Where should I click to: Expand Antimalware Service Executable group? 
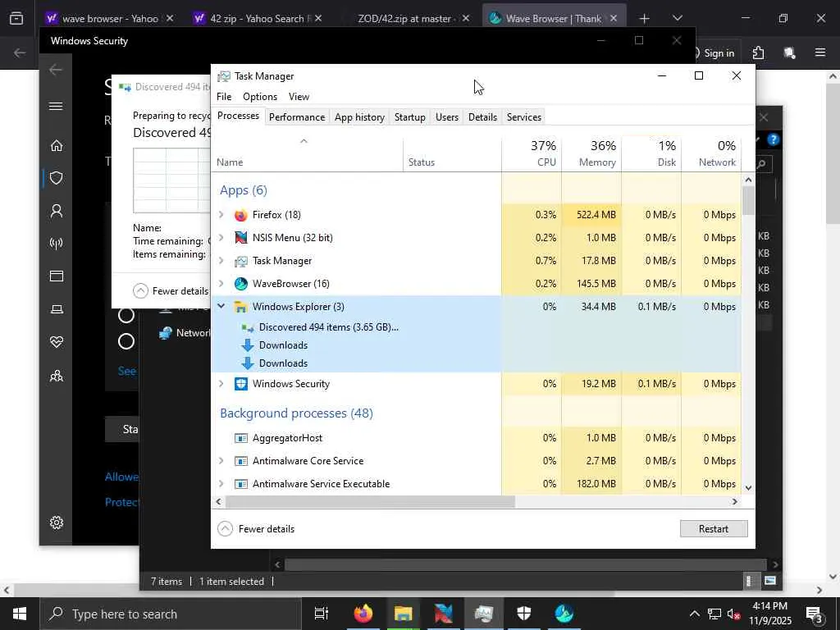(x=221, y=484)
